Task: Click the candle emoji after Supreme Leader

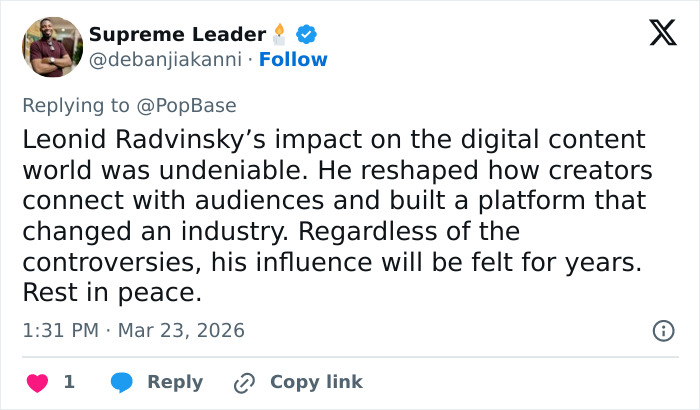Action: pyautogui.click(x=281, y=35)
